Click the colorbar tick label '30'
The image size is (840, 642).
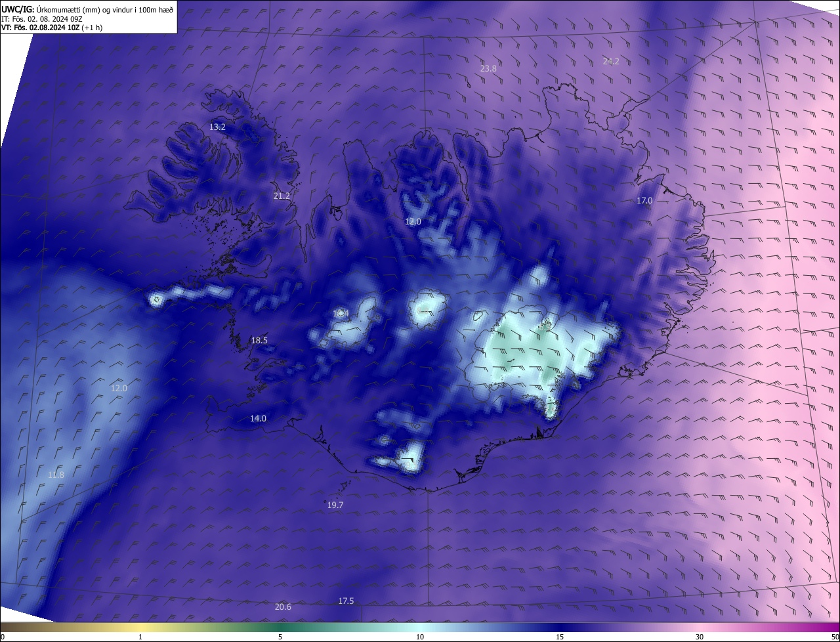tap(700, 637)
